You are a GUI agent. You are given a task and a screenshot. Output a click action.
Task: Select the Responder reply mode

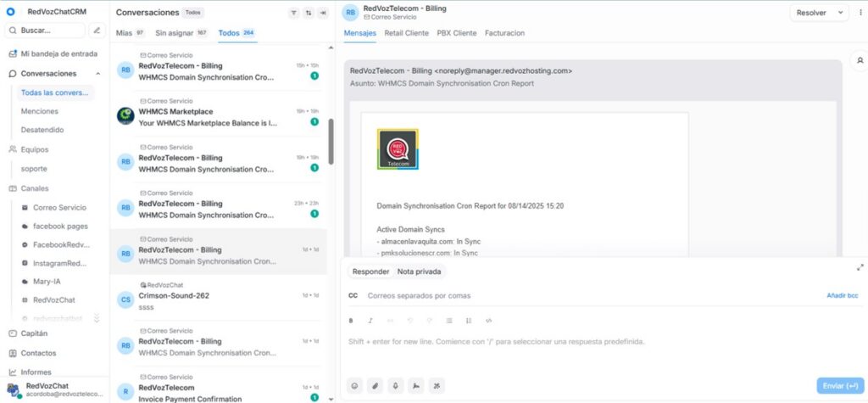click(370, 271)
